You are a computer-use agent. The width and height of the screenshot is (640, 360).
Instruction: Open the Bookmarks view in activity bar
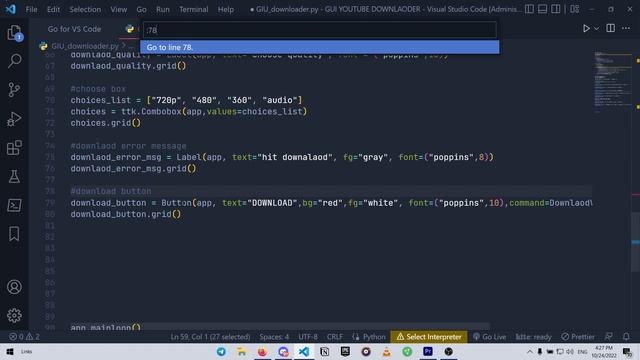14,234
